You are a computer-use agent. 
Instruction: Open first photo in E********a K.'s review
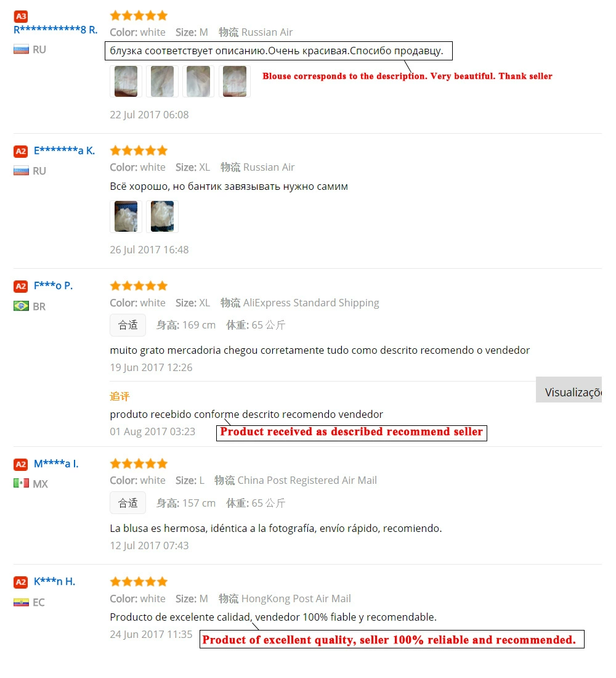click(126, 216)
